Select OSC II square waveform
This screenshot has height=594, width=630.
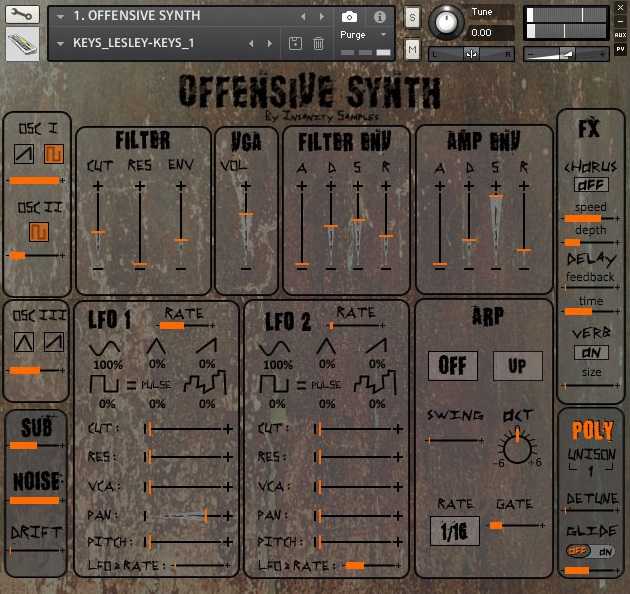coord(39,232)
